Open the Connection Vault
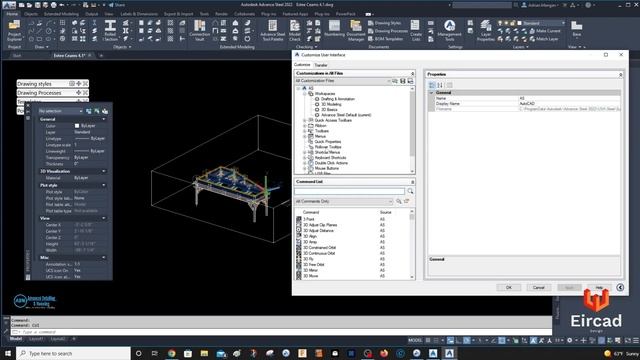The width and height of the screenshot is (640, 360). coord(200,31)
